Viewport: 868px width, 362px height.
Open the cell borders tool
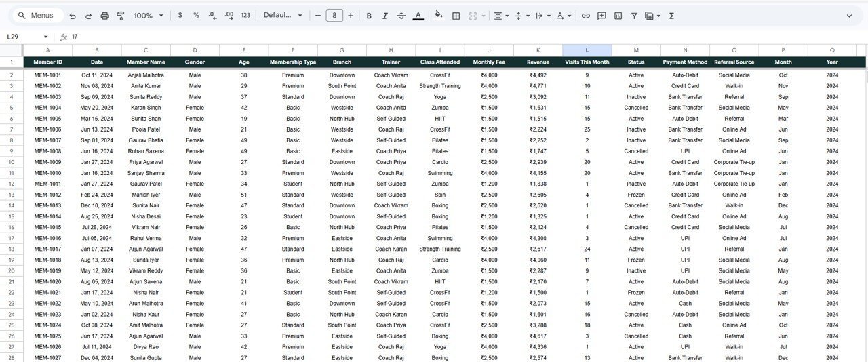(x=456, y=16)
